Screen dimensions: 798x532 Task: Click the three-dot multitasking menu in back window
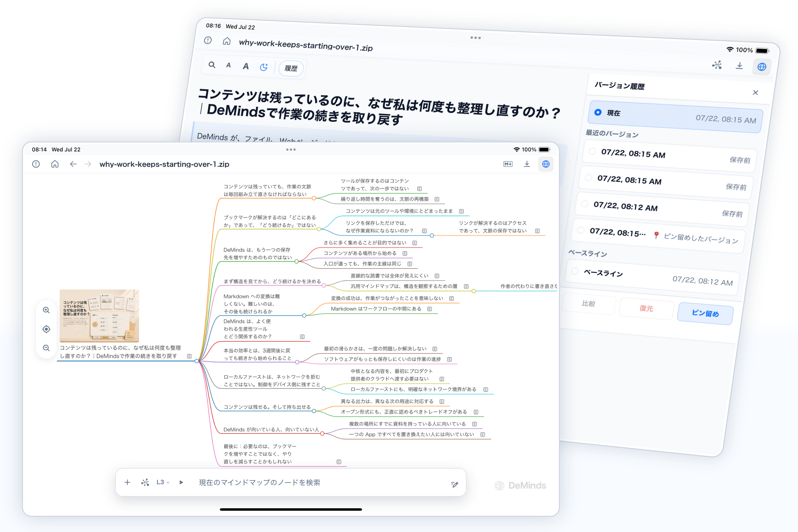[x=475, y=38]
